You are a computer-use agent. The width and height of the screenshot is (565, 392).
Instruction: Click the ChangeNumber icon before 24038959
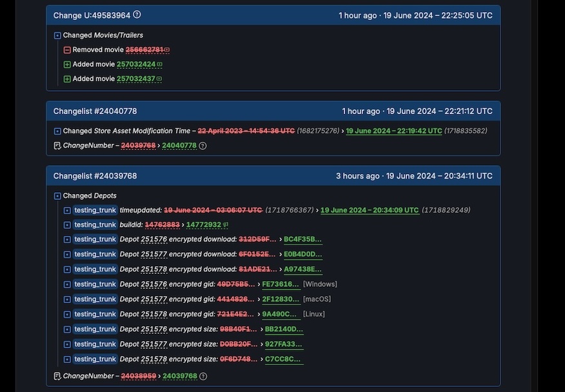tap(57, 377)
